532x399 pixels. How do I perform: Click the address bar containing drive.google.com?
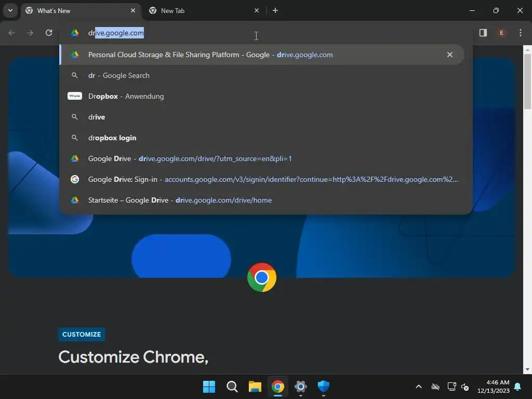(x=265, y=33)
